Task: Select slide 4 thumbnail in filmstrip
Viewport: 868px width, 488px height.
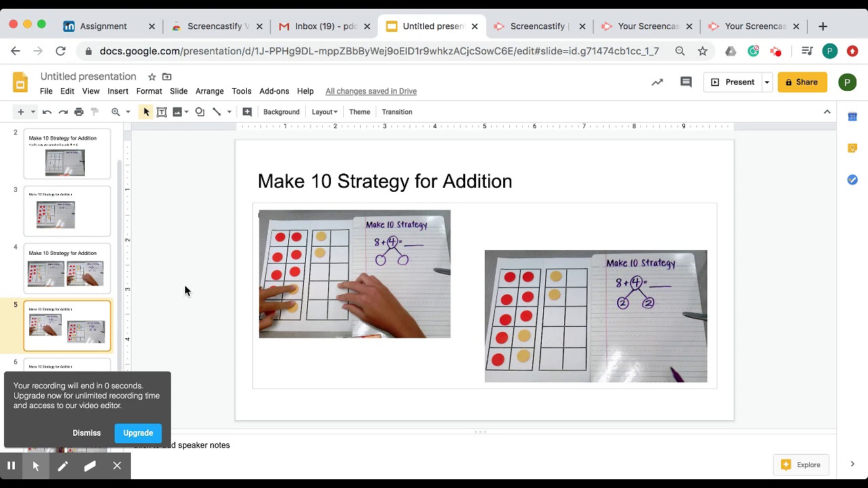Action: tap(67, 269)
